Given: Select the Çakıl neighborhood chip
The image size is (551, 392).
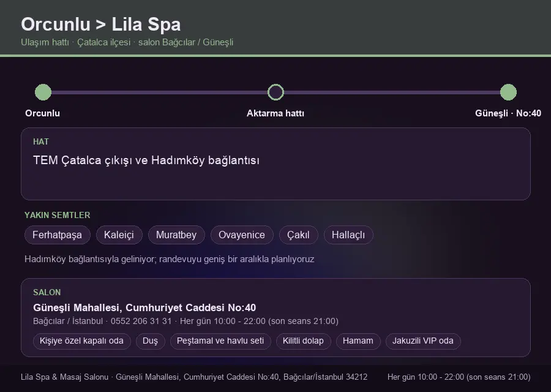Looking at the screenshot, I should [298, 235].
